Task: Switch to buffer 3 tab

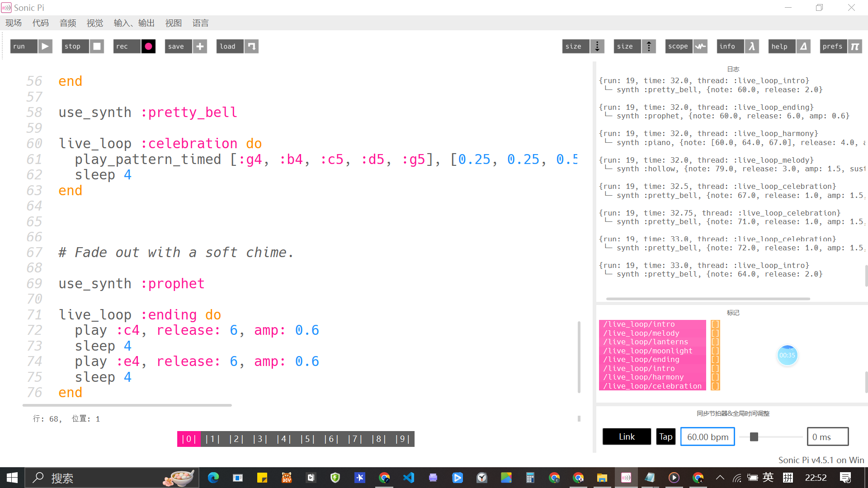Action: point(260,439)
